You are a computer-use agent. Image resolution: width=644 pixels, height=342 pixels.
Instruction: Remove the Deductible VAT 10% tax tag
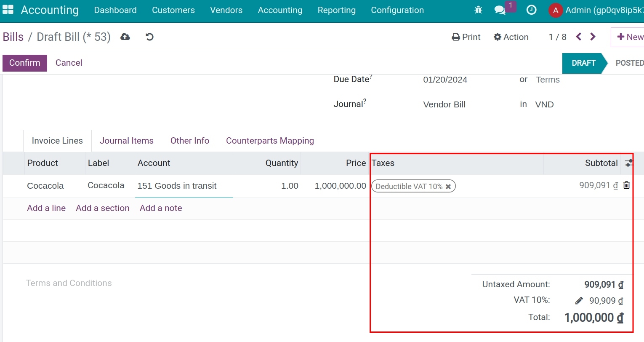tap(448, 186)
